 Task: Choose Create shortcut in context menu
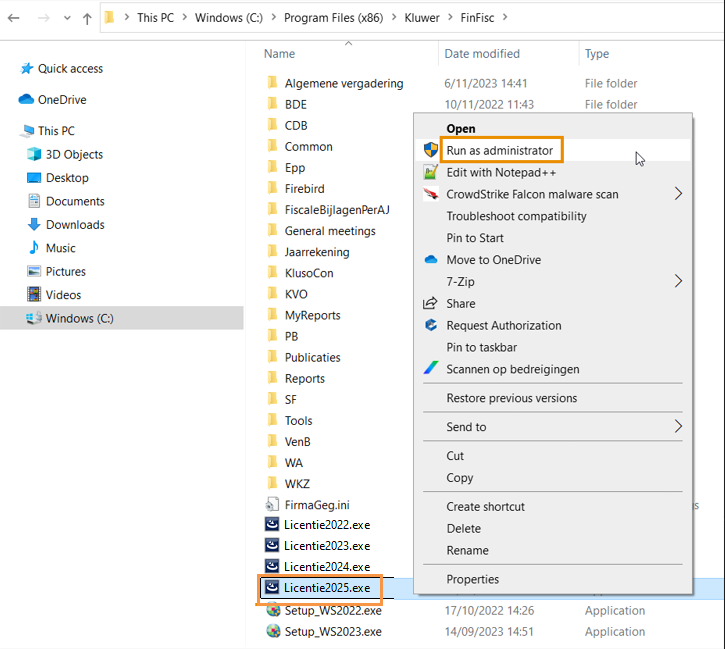pos(485,506)
